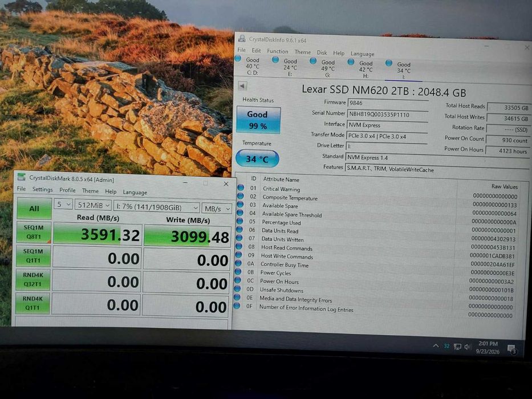The width and height of the screenshot is (532, 399).
Task: Open the drive selection dropdown I: 7%
Action: [157, 207]
